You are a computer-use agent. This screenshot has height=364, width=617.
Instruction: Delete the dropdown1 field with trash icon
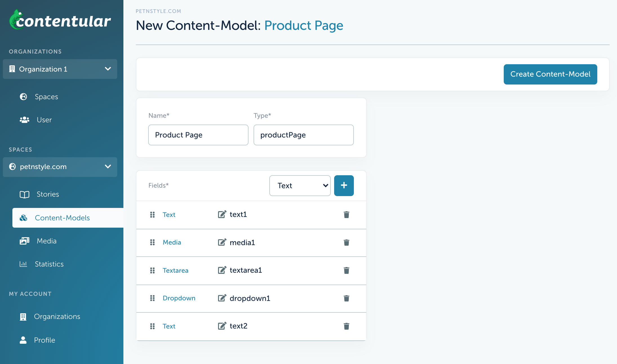click(347, 298)
